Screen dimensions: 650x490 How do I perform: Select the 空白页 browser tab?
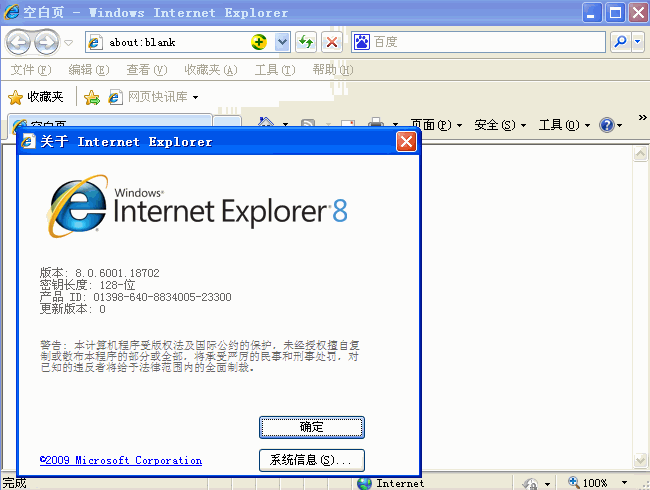pos(110,123)
